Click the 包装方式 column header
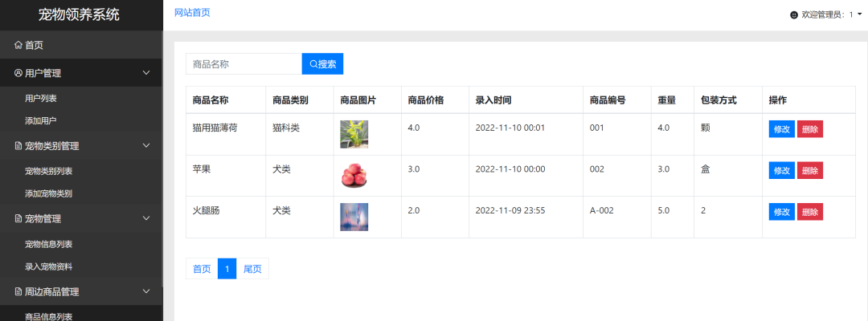 [719, 100]
